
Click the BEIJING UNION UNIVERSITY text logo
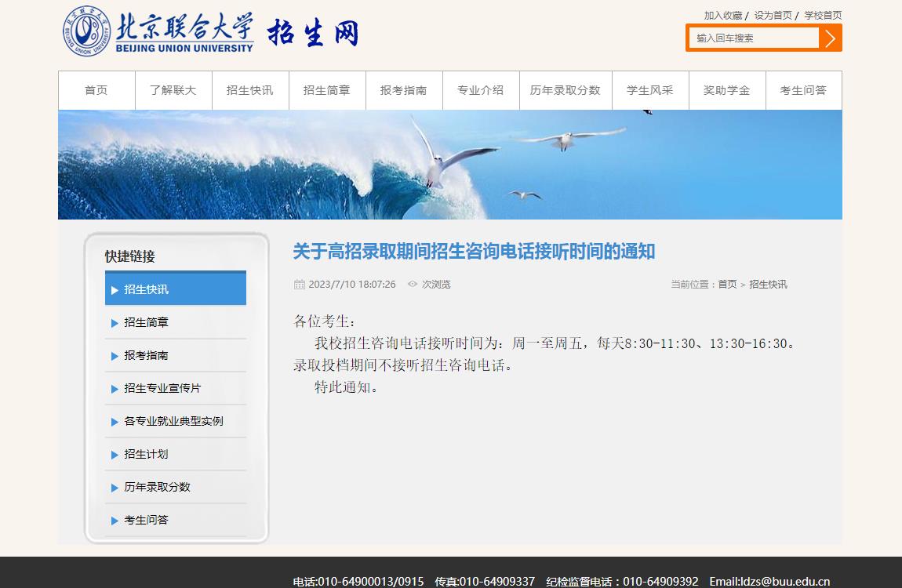[x=184, y=49]
